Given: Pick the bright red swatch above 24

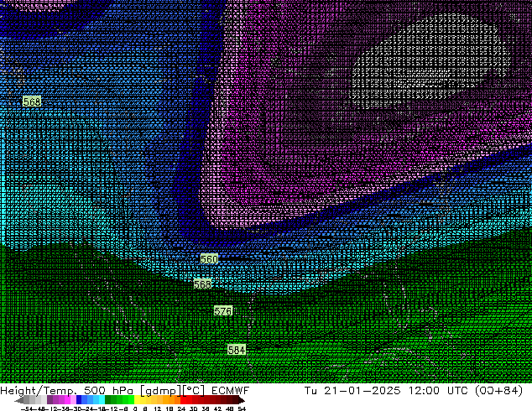Looking at the screenshot, I should [183, 399].
